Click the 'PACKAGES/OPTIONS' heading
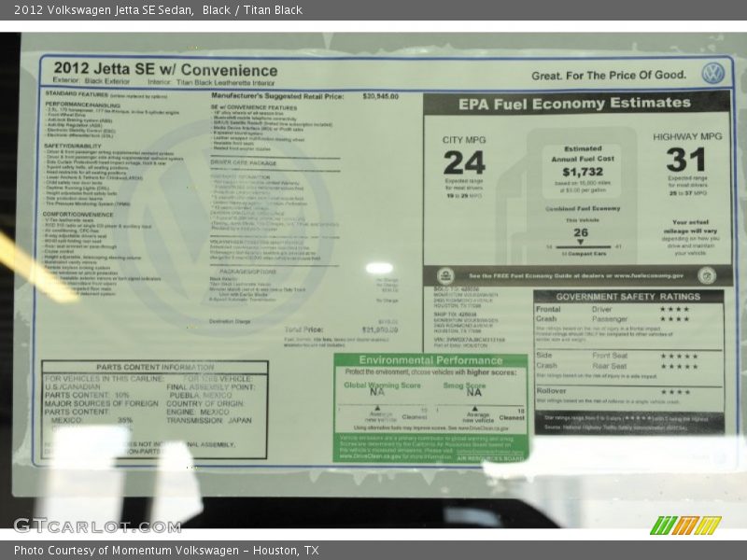Viewport: 747px width, 560px height. pyautogui.click(x=247, y=272)
